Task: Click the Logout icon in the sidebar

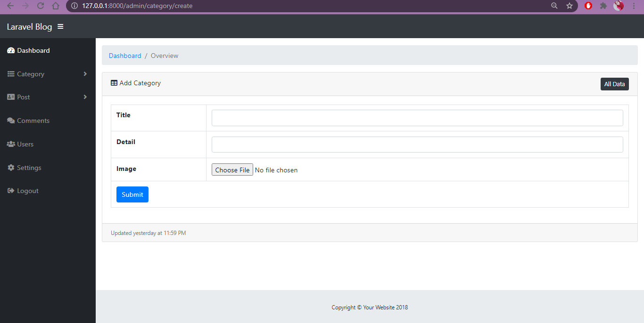Action: pos(10,190)
